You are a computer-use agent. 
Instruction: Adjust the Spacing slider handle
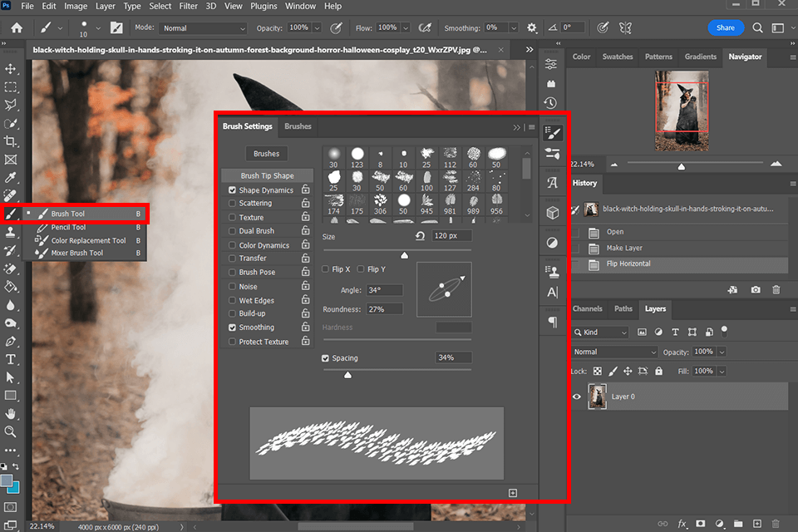click(x=347, y=375)
